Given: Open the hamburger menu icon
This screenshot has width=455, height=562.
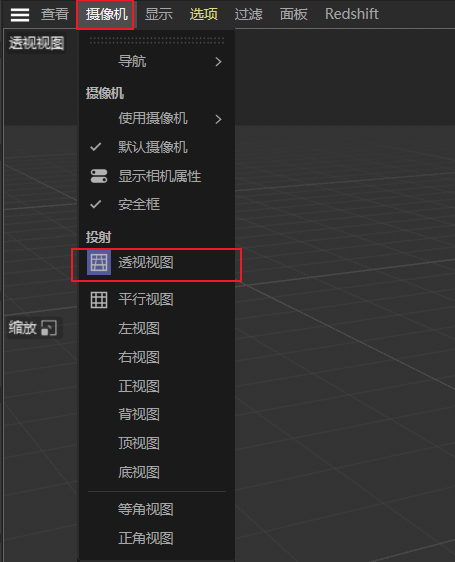Looking at the screenshot, I should click(20, 14).
